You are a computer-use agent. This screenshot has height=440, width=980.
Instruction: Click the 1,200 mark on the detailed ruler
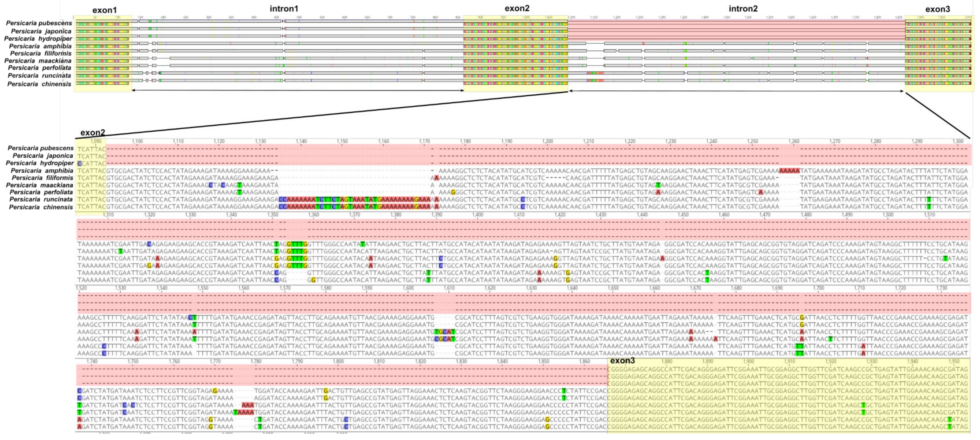point(547,141)
